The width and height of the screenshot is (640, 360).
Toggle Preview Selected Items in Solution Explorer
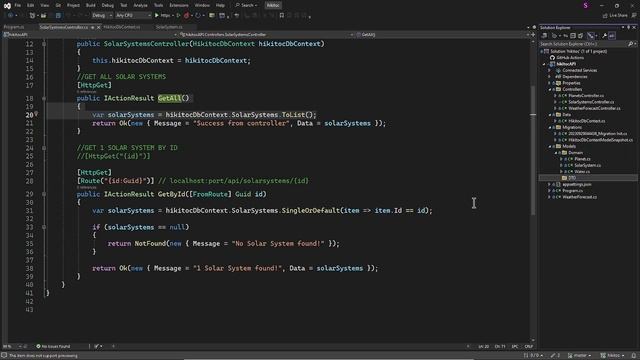[612, 36]
